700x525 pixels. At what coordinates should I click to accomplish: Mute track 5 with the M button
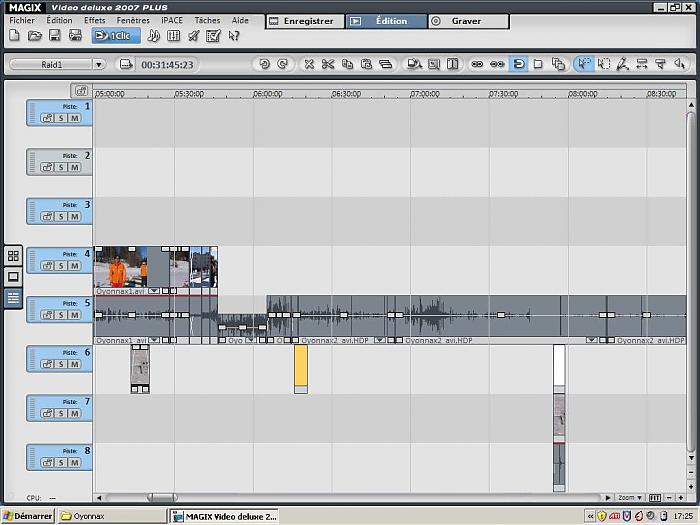click(x=74, y=315)
